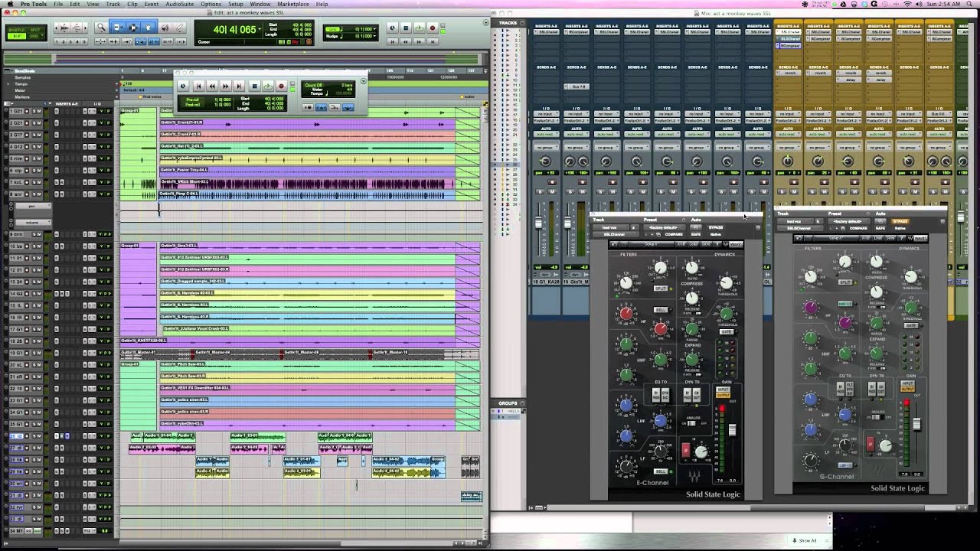Flip the ANALOG switch on E-Channel
This screenshot has width=980, height=551.
pos(691,422)
